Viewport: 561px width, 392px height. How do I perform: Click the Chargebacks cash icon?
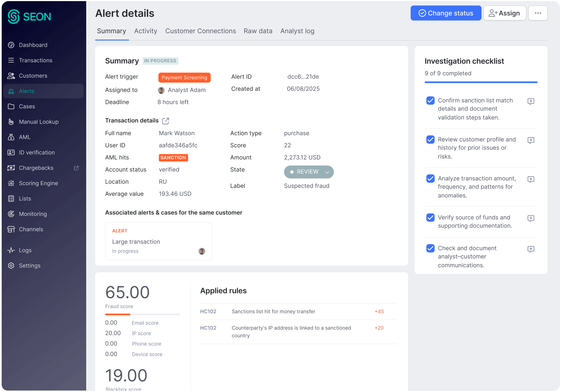(x=11, y=168)
